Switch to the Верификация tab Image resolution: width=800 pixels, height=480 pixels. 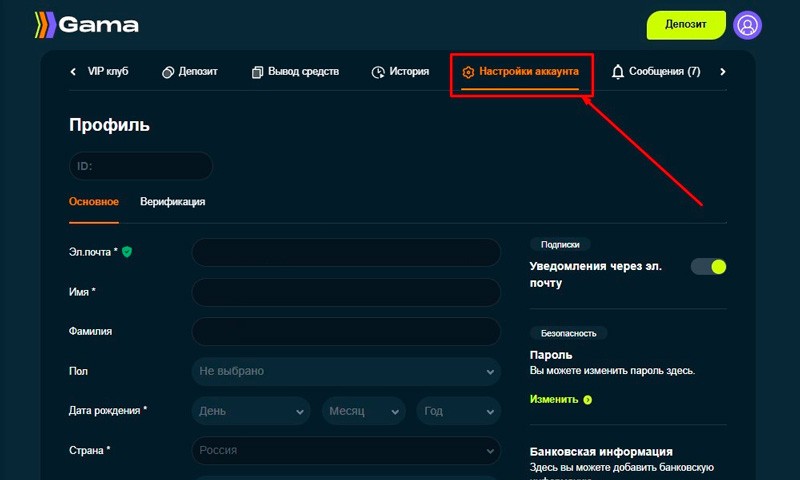pyautogui.click(x=172, y=201)
